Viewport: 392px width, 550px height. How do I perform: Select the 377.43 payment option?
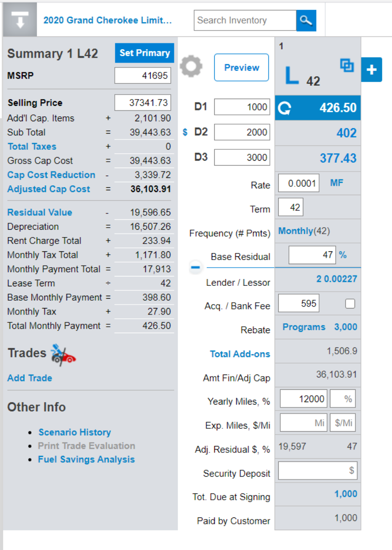[x=338, y=158]
